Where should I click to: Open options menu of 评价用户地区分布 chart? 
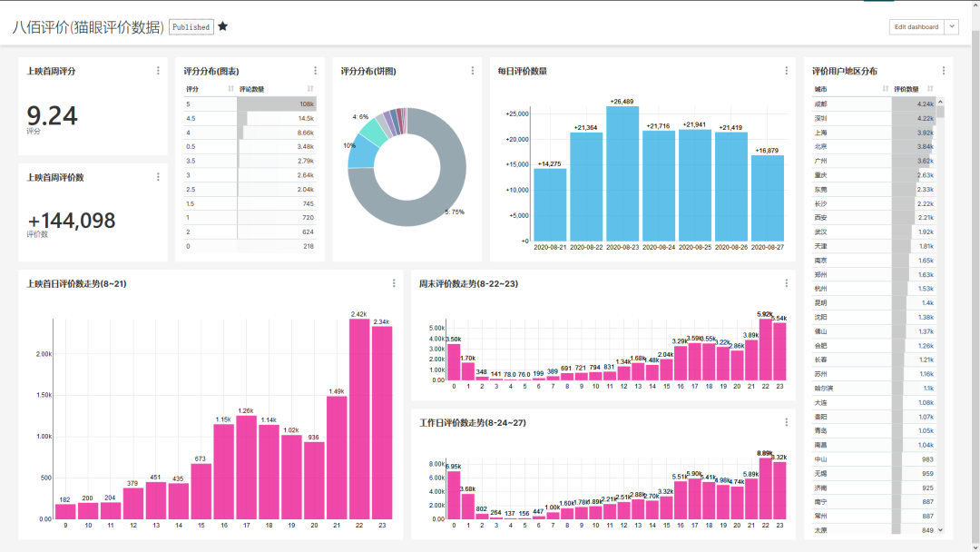[944, 71]
